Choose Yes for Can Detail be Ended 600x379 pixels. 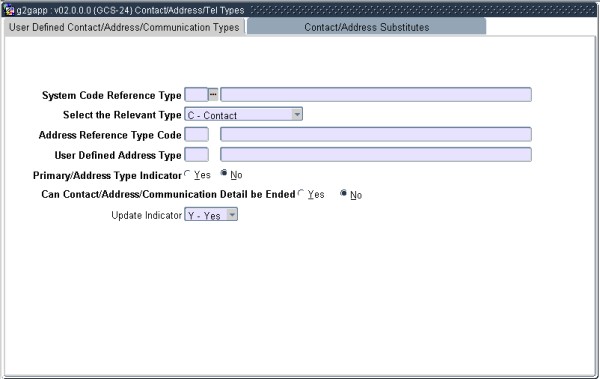click(x=301, y=194)
